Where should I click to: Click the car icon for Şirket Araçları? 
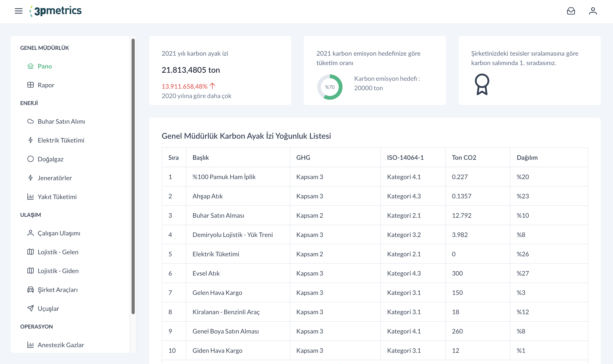tap(31, 290)
